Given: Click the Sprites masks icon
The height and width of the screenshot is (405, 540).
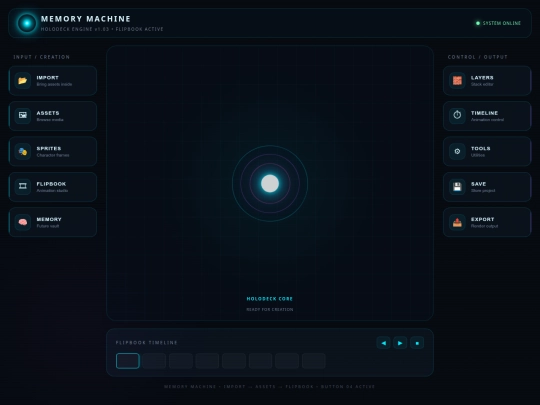Looking at the screenshot, I should coord(23,151).
